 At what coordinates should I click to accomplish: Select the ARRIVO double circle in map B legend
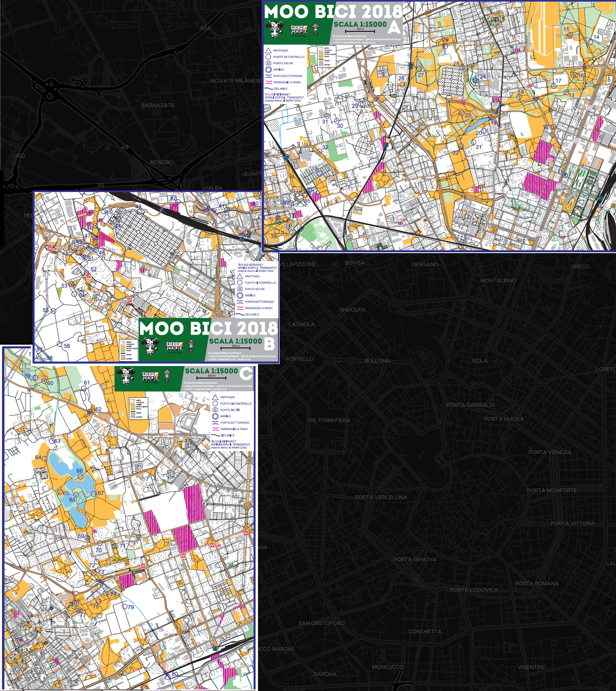tap(240, 295)
